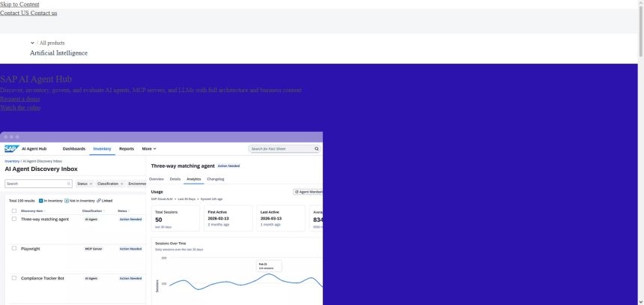The image size is (644, 305).
Task: Click the Linked chain icon
Action: (x=99, y=201)
